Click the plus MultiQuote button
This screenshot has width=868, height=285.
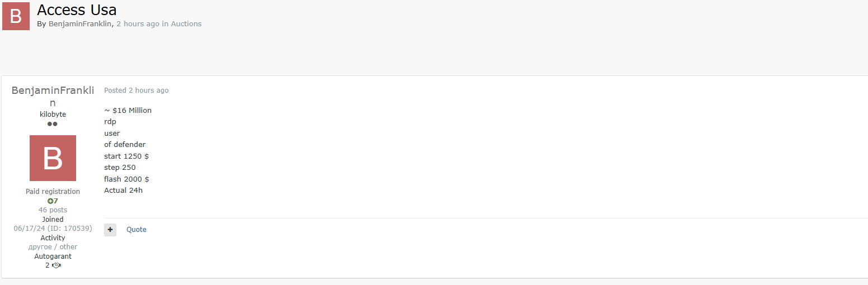(x=110, y=230)
